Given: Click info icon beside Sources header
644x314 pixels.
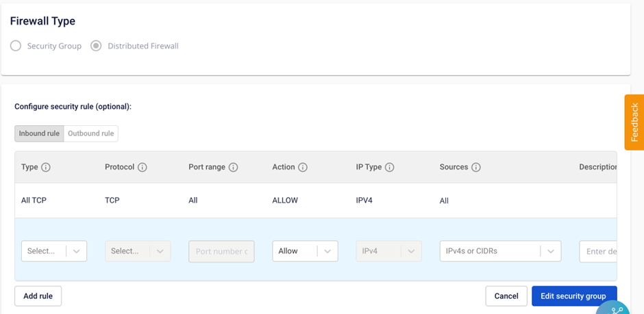Looking at the screenshot, I should point(476,167).
